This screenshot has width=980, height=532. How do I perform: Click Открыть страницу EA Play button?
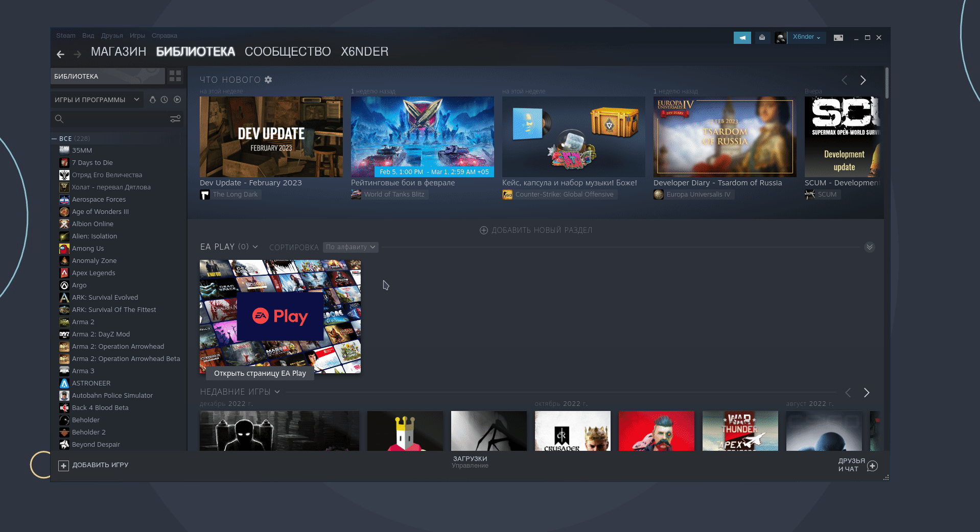[x=260, y=373]
